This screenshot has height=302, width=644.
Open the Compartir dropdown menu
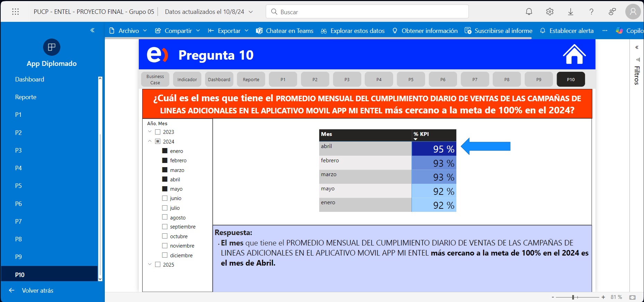click(x=178, y=31)
